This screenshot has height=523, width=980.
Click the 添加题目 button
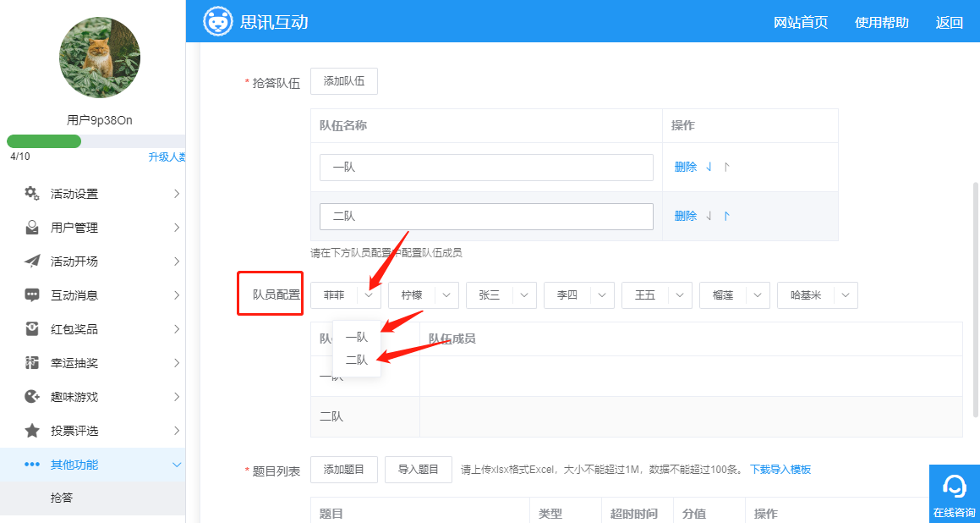pyautogui.click(x=344, y=470)
